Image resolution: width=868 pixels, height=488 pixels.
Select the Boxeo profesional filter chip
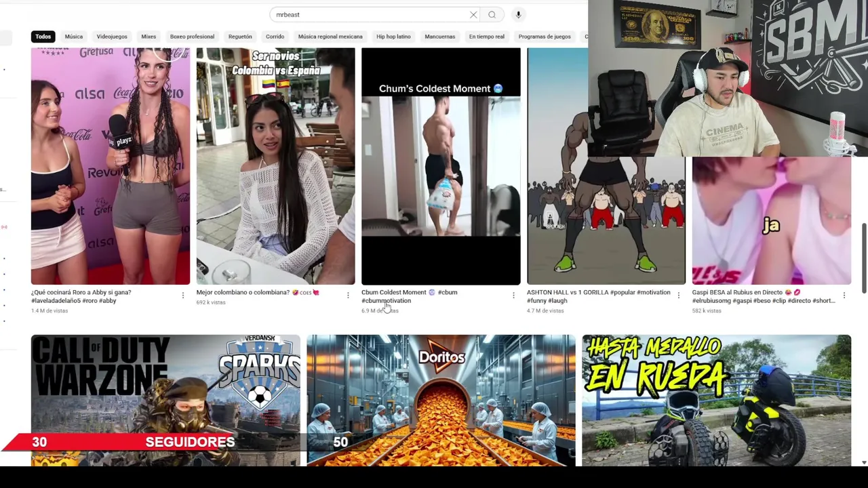(x=192, y=37)
